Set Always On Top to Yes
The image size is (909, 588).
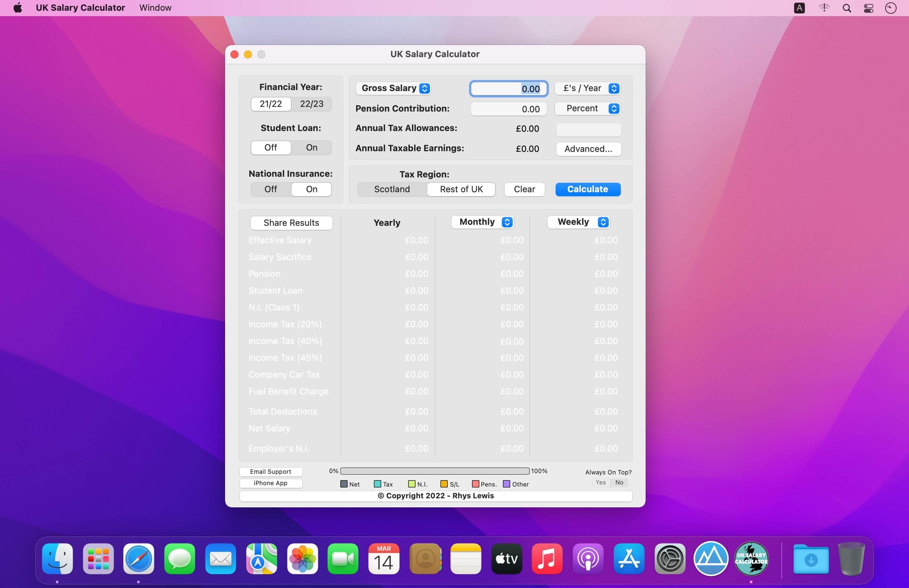coord(601,482)
